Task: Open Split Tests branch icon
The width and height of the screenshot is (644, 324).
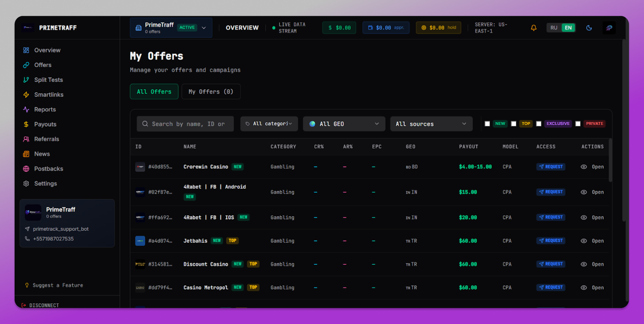Action: point(26,80)
